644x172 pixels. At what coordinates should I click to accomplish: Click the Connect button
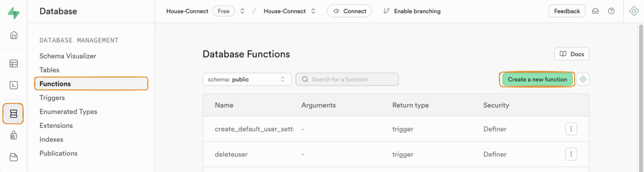click(x=349, y=11)
